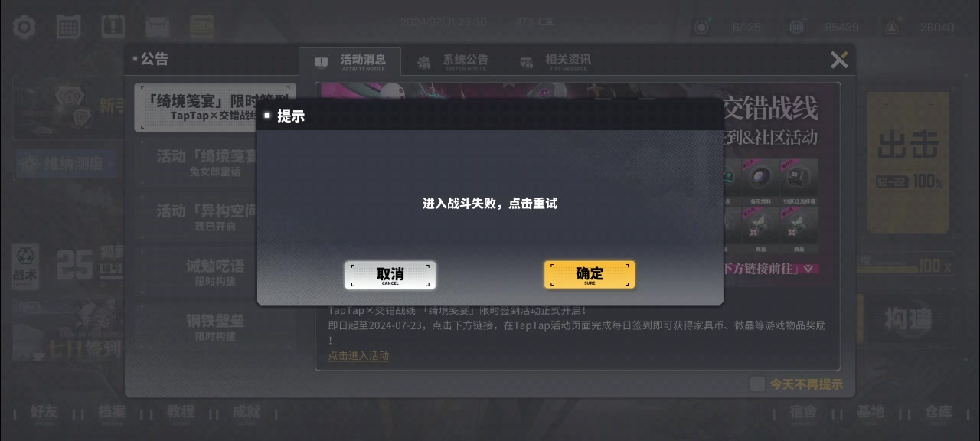Follow the 点击进入活动 link
Screen dimensions: 980x441
tap(358, 356)
